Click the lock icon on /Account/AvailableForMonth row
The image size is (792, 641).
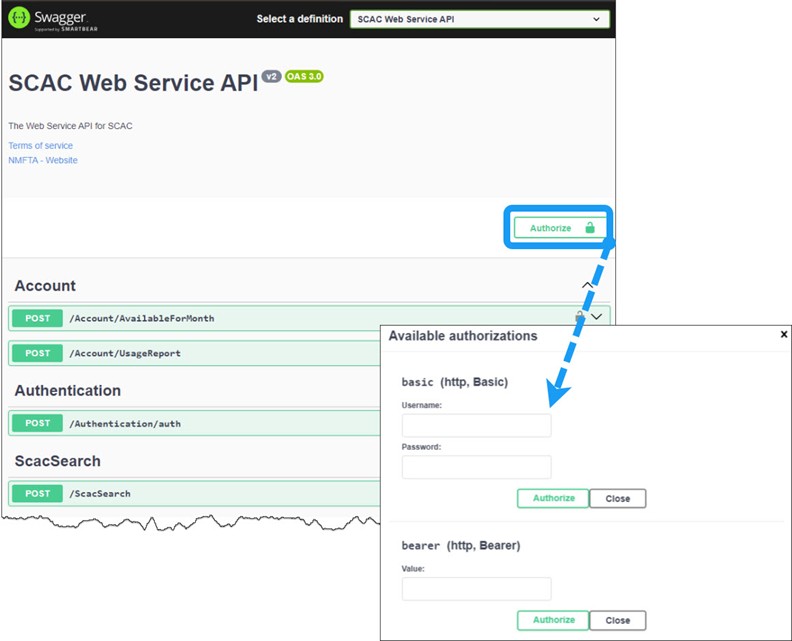pos(580,317)
